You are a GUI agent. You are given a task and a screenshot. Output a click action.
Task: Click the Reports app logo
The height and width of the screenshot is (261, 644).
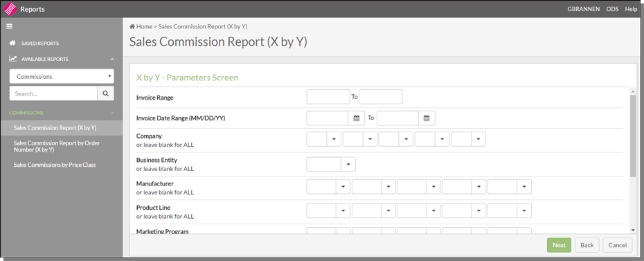(x=10, y=9)
